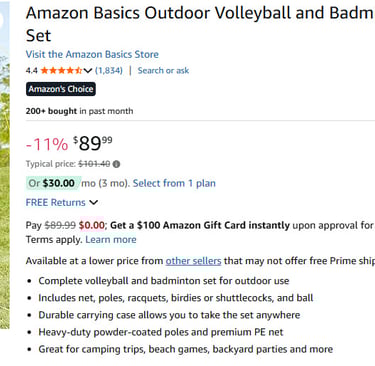Click the $89.99 current price

point(93,143)
